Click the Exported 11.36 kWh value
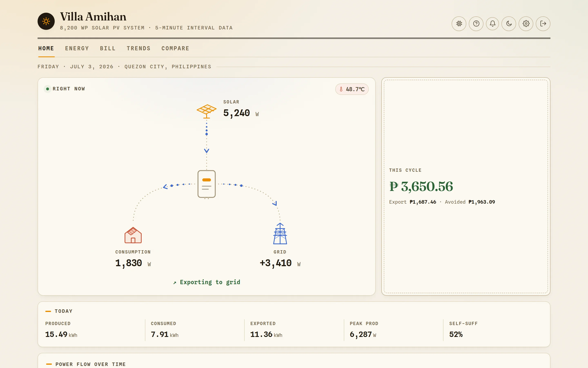This screenshot has height=368, width=588. coord(266,335)
